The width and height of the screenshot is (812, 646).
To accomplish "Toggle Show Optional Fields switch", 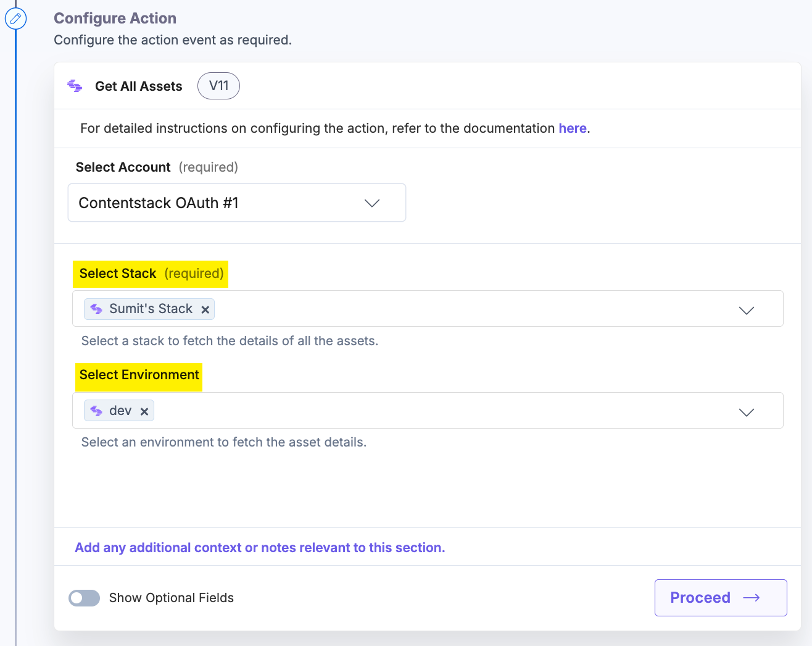I will point(84,598).
